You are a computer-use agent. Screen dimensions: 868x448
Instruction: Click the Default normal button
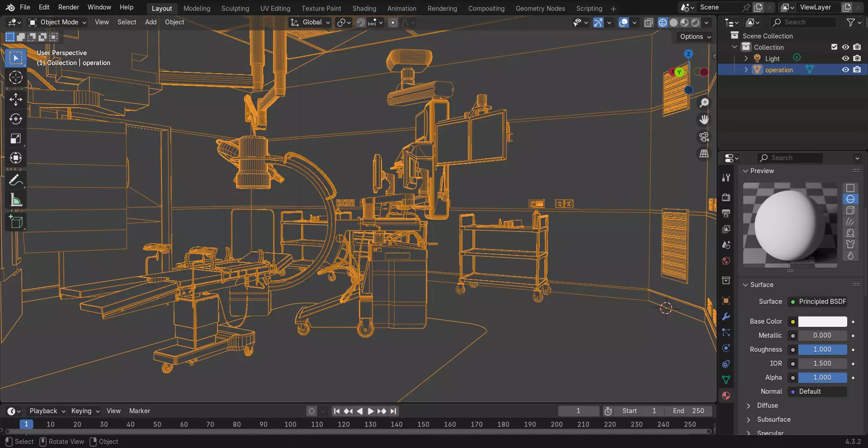coord(817,391)
